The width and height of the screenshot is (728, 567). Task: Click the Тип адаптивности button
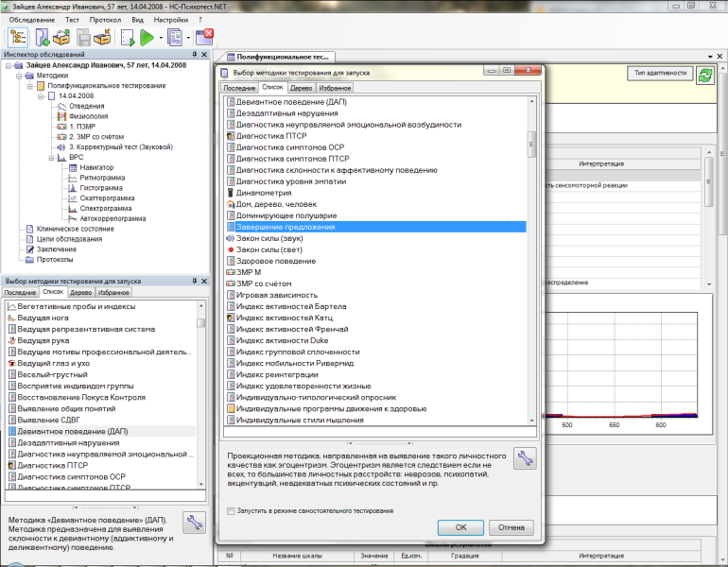(x=658, y=74)
